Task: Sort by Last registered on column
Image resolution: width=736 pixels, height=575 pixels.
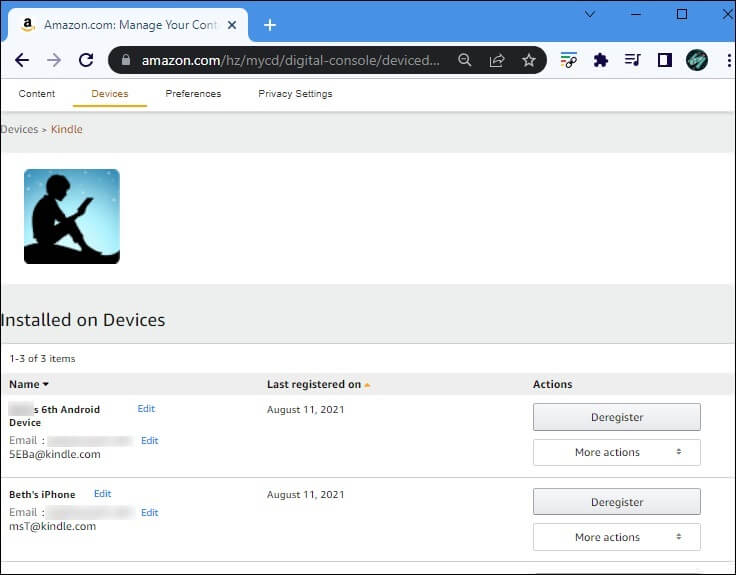Action: coord(318,384)
